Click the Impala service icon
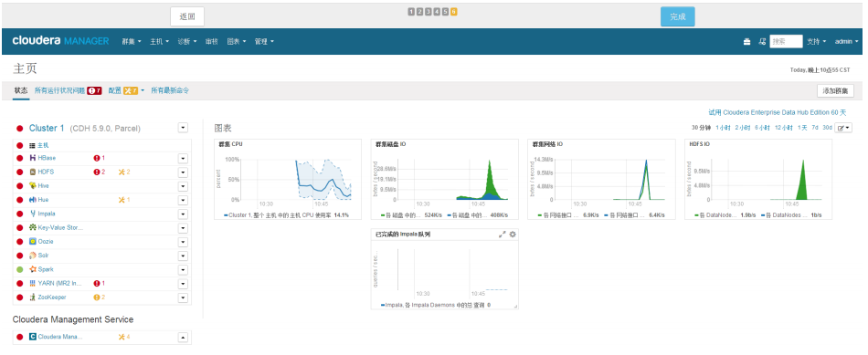 click(33, 214)
